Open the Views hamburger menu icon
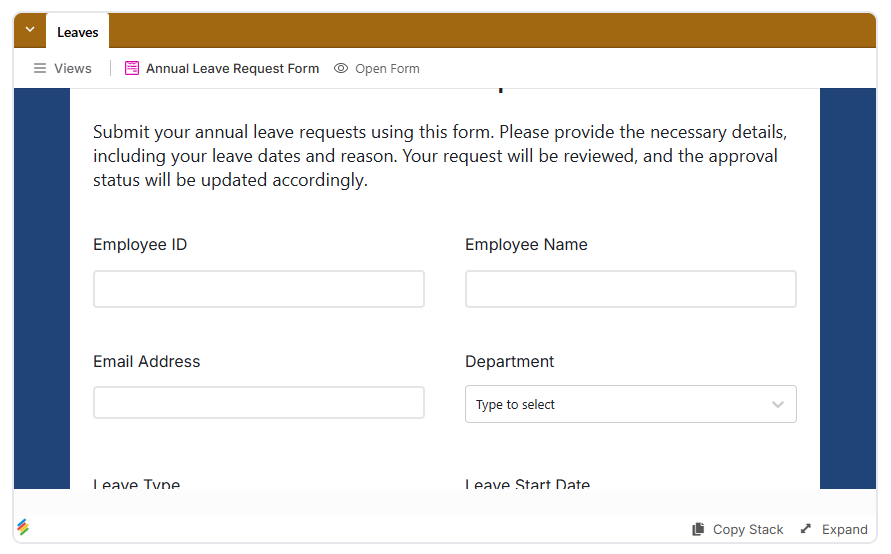The height and width of the screenshot is (554, 891). [40, 68]
